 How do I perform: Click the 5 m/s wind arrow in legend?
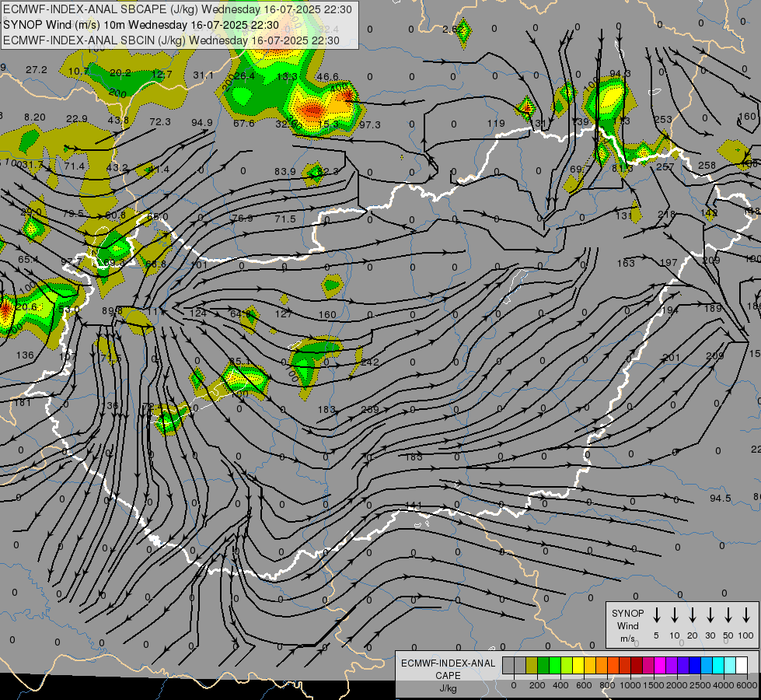(656, 615)
